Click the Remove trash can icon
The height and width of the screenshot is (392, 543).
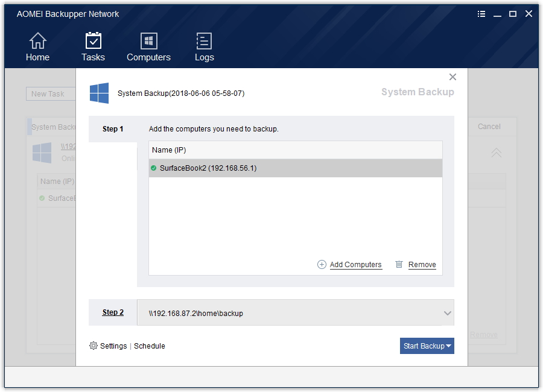click(x=399, y=264)
